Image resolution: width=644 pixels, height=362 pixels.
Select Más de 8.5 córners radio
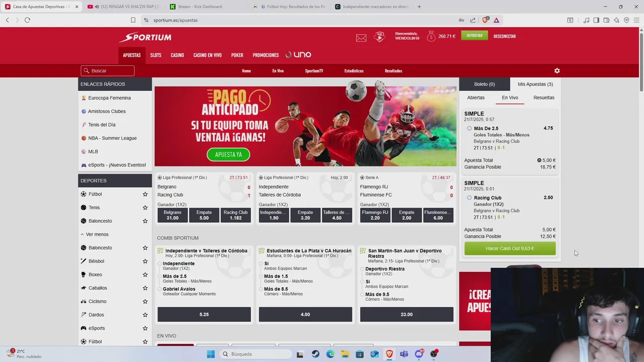coord(261,289)
